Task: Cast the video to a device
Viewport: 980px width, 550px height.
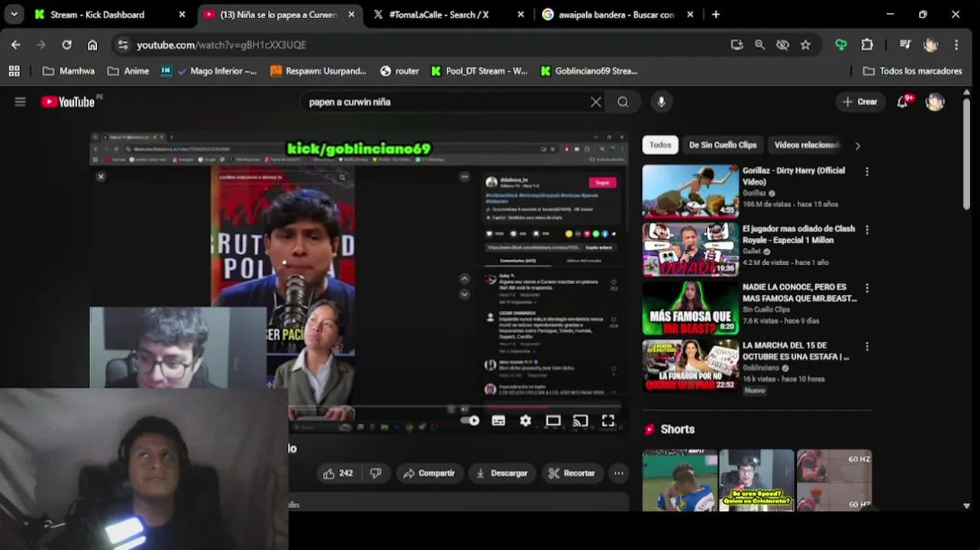Action: (x=581, y=420)
